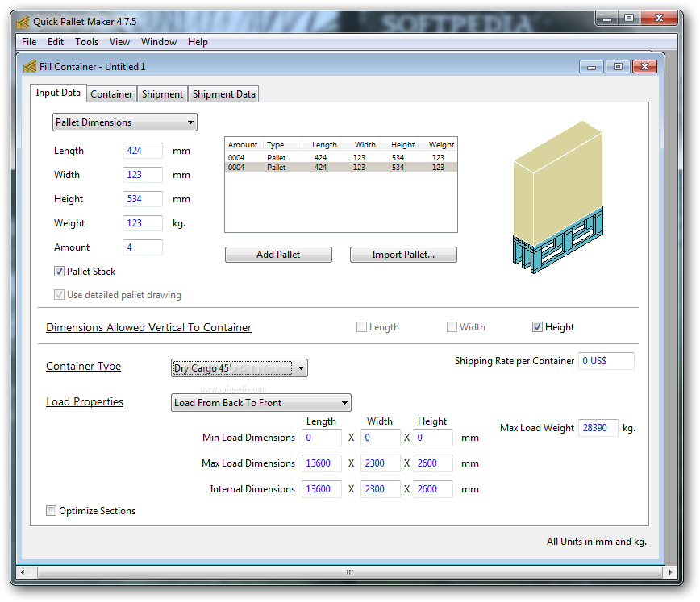700x602 pixels.
Task: Click Internal Dimensions height field
Action: point(432,489)
